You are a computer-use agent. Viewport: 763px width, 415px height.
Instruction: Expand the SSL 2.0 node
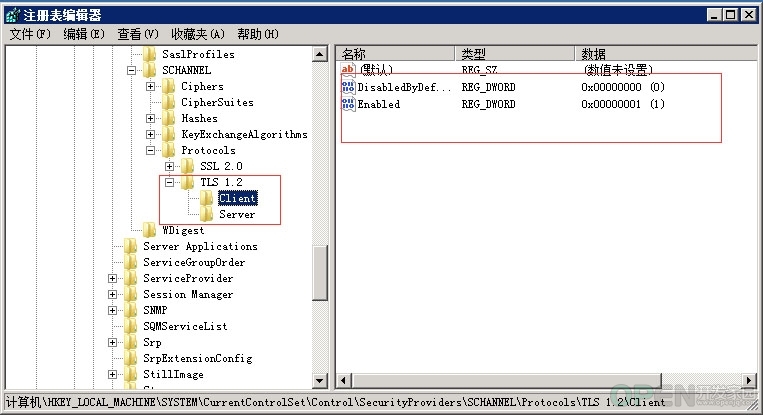169,166
